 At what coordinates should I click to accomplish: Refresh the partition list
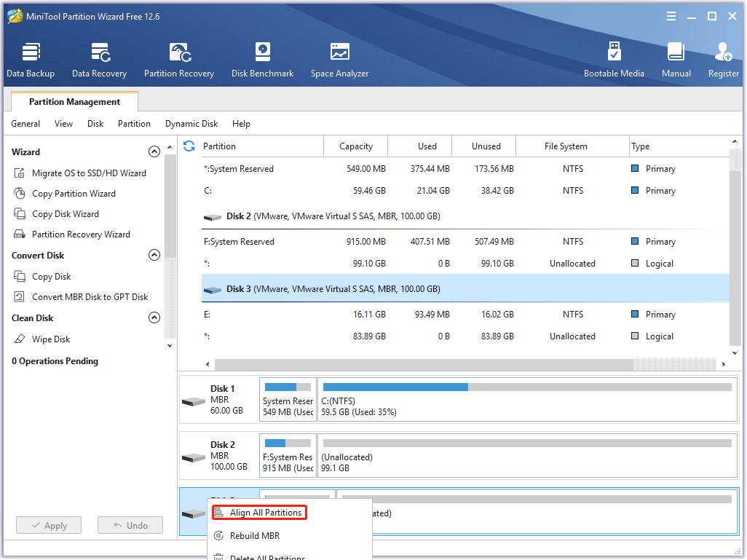pos(189,146)
